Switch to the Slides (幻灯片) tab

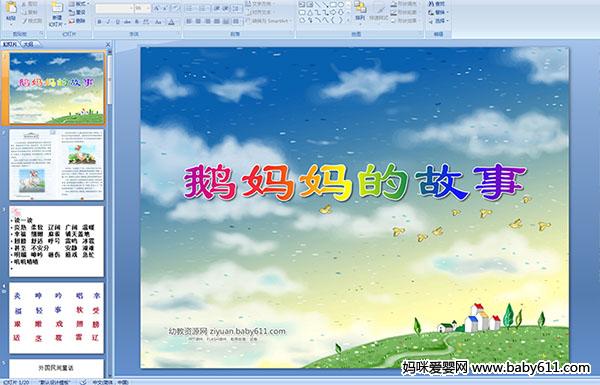click(10, 44)
